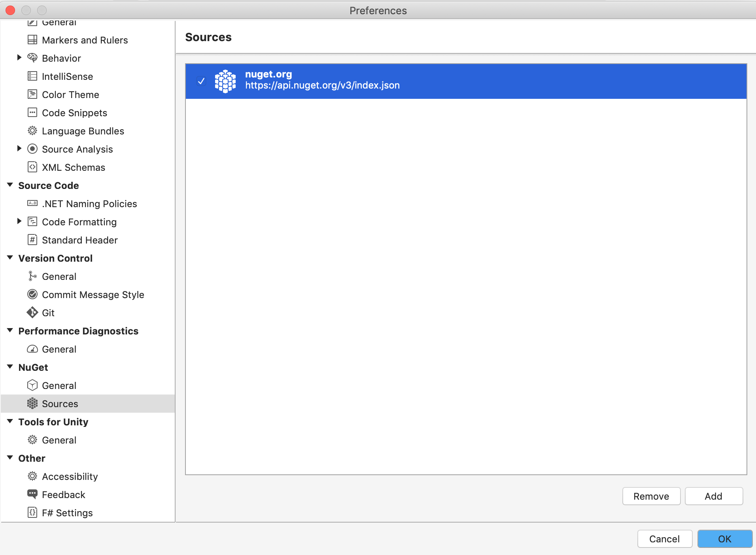The width and height of the screenshot is (756, 555).
Task: Uncheck the nuget.org source checkbox
Action: 201,81
